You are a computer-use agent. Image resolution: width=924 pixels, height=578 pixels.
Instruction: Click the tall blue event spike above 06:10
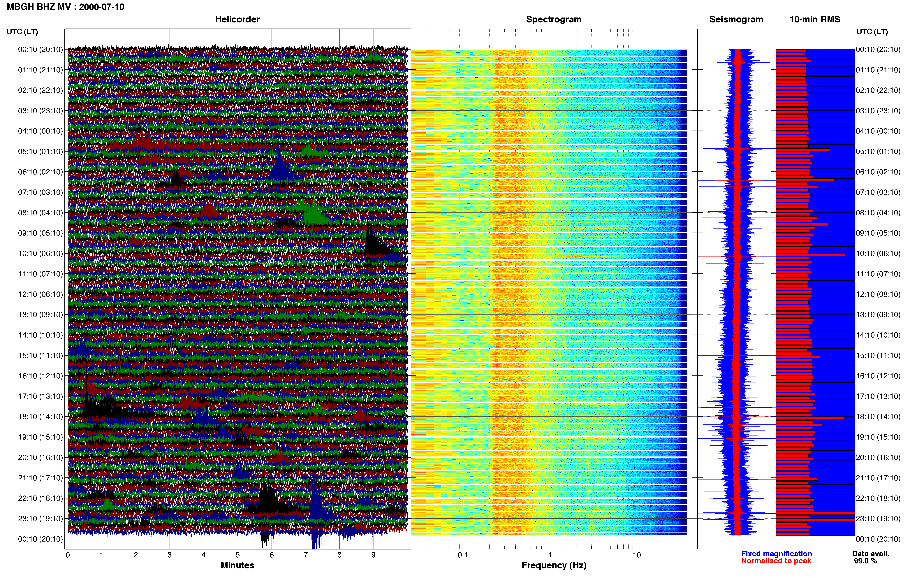(280, 166)
